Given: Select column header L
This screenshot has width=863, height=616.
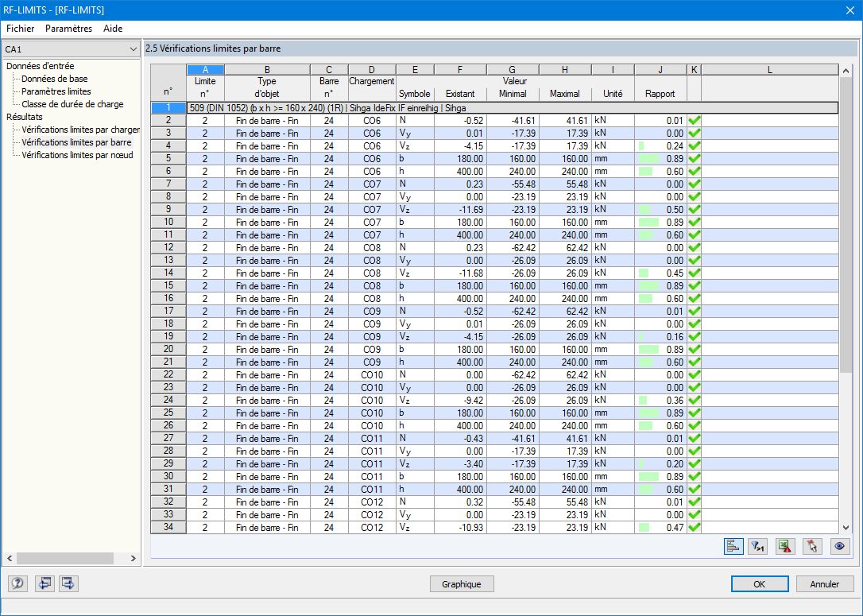Looking at the screenshot, I should (x=769, y=70).
